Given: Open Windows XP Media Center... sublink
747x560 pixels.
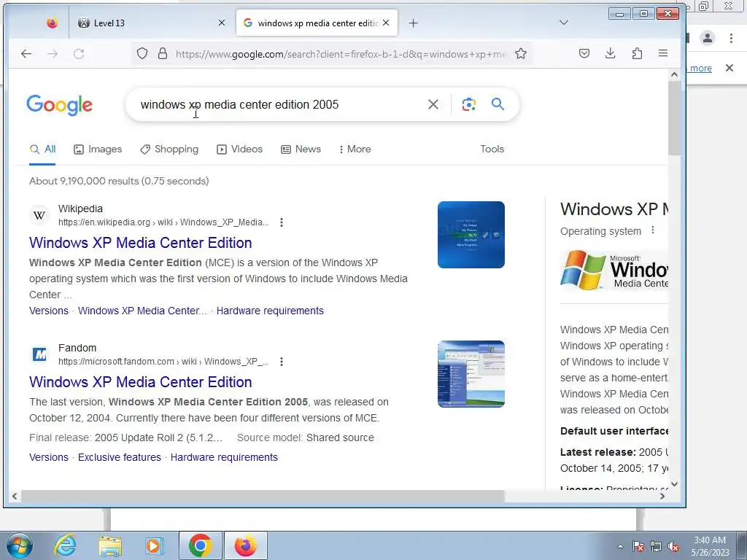Looking at the screenshot, I should point(142,311).
